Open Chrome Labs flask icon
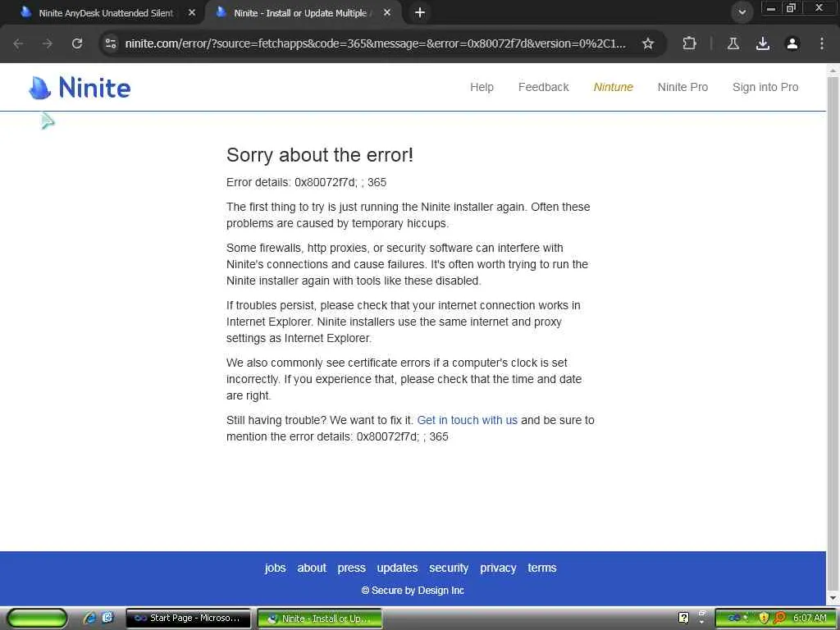 [x=733, y=43]
